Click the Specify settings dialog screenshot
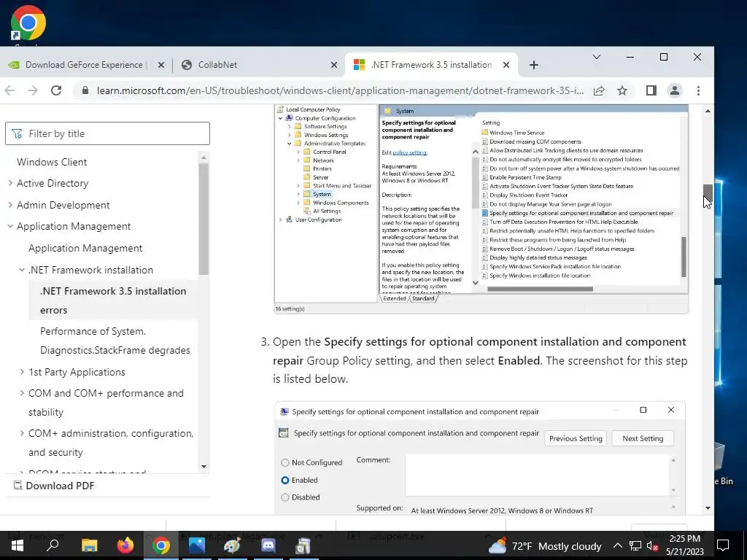The image size is (747, 560). (480, 458)
